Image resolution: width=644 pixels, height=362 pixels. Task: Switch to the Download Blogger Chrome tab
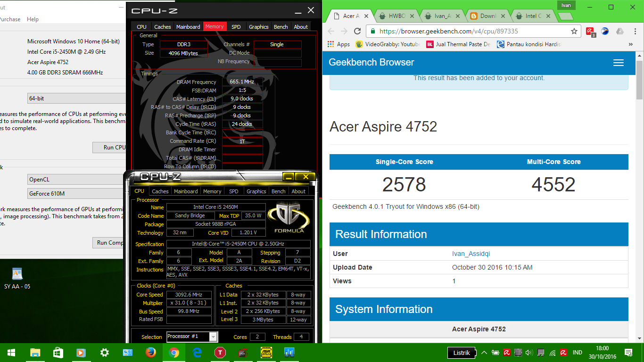[487, 16]
